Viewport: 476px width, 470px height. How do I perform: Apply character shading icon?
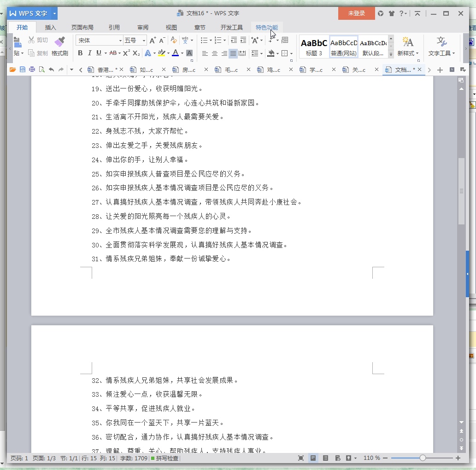click(x=189, y=53)
